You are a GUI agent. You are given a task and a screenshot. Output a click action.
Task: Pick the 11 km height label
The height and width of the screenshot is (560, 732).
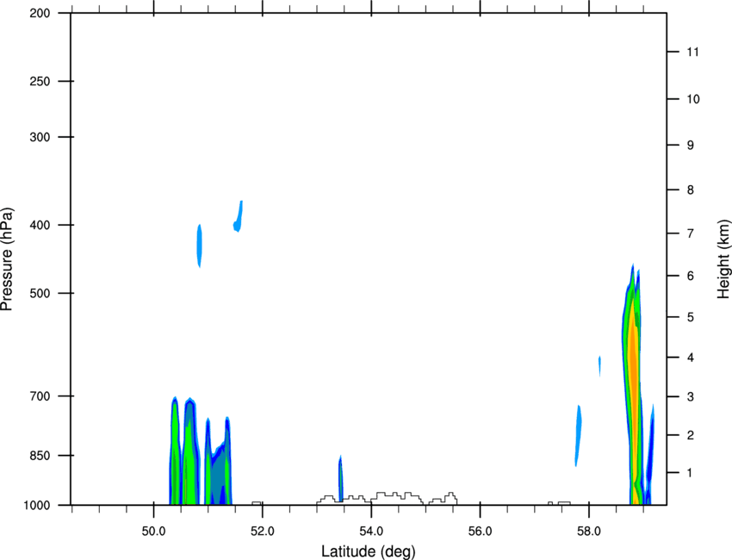click(x=692, y=52)
